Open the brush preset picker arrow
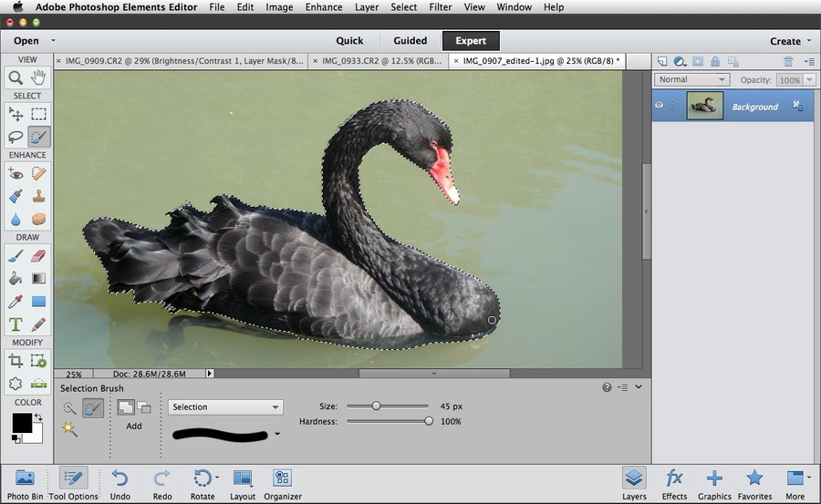This screenshot has height=504, width=821. [277, 434]
